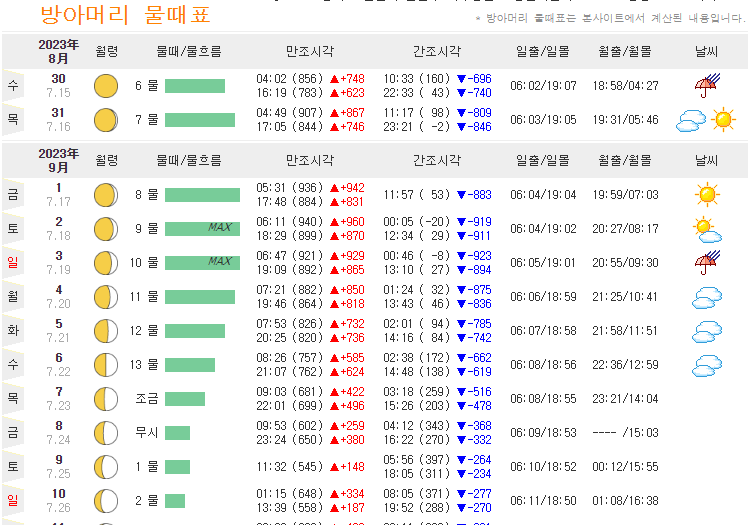Click the moon phase icon for September 7
Image resolution: width=749 pixels, height=525 pixels.
coord(106,399)
